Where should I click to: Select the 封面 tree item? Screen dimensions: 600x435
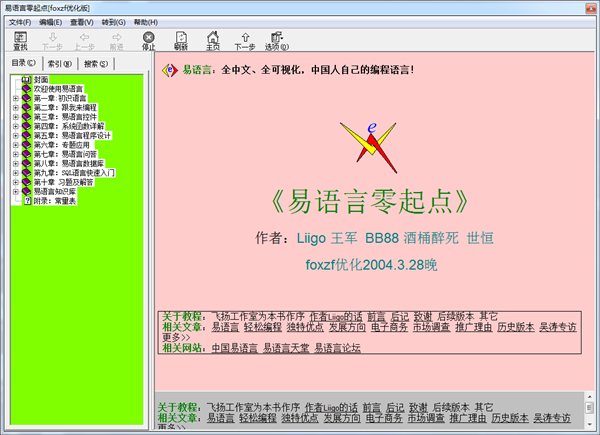[x=41, y=80]
